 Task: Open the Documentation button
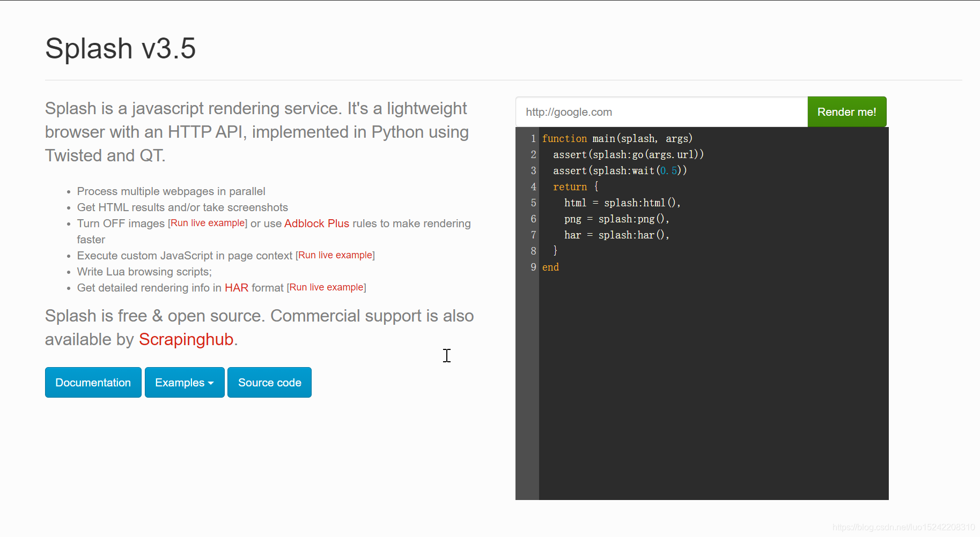tap(93, 383)
